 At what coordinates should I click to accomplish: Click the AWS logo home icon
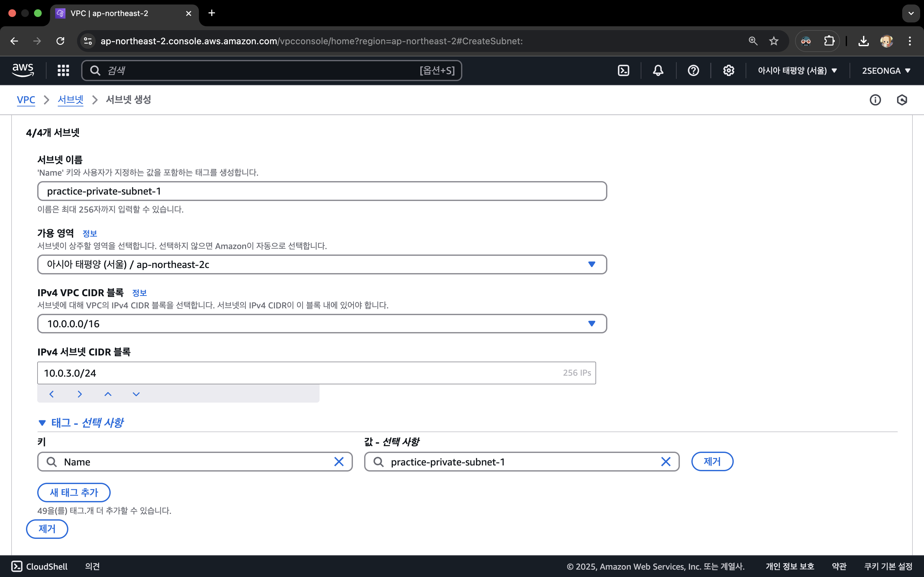23,70
